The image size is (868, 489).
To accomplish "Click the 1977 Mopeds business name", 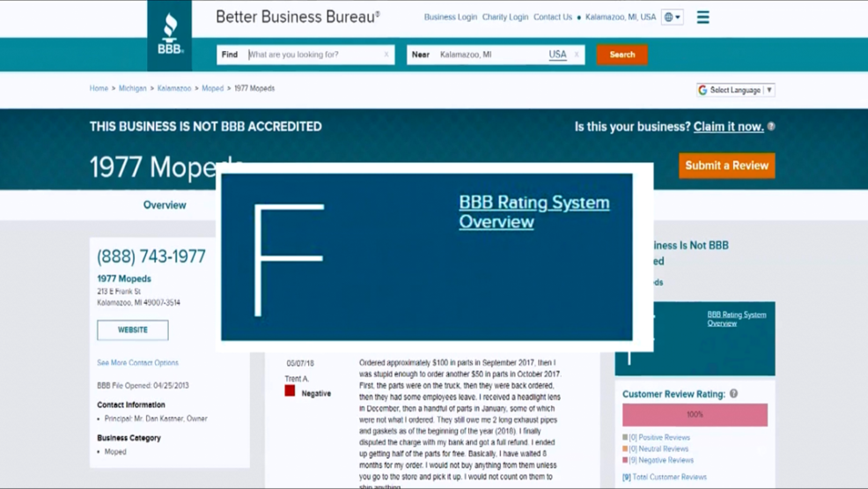I will click(x=124, y=278).
